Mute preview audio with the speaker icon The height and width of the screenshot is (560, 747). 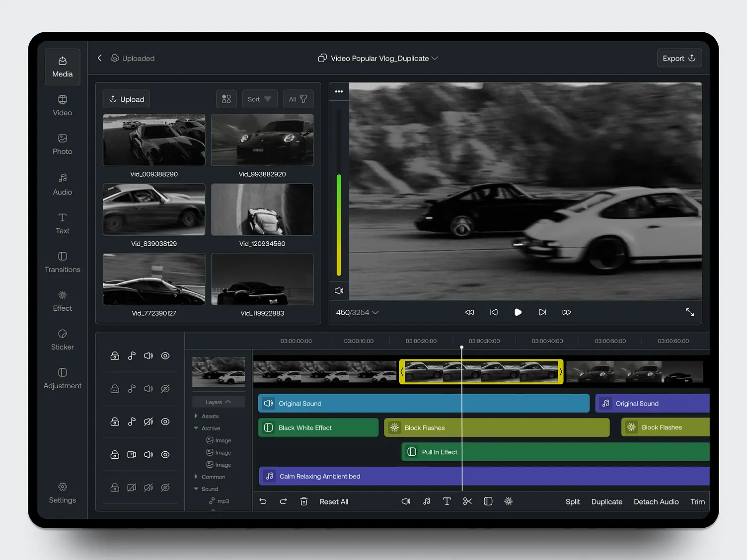pyautogui.click(x=338, y=291)
